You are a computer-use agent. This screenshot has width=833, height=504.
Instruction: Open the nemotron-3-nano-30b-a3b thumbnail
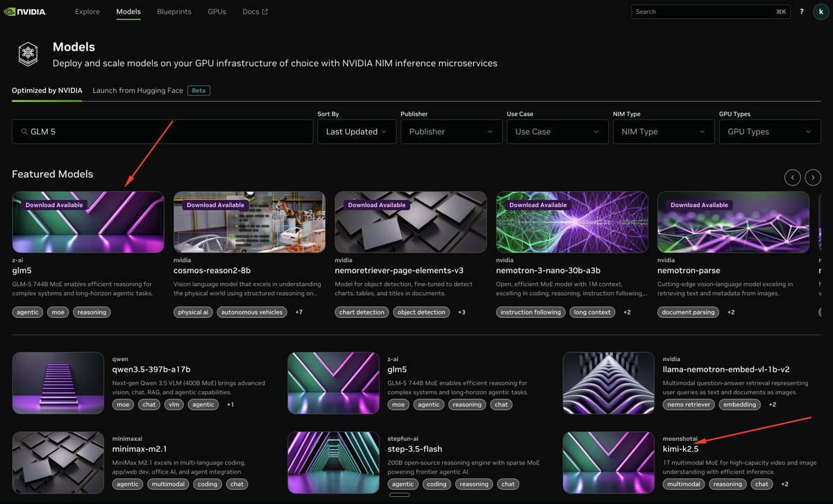pos(572,222)
